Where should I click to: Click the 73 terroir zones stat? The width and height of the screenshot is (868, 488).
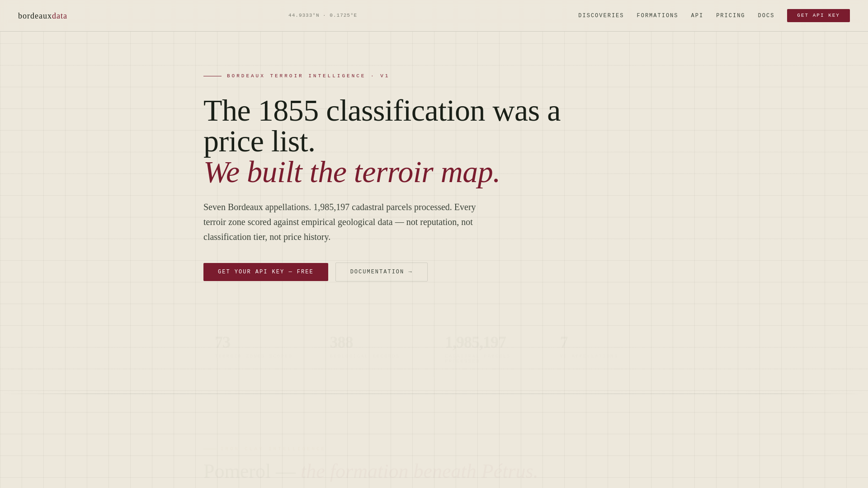253,347
